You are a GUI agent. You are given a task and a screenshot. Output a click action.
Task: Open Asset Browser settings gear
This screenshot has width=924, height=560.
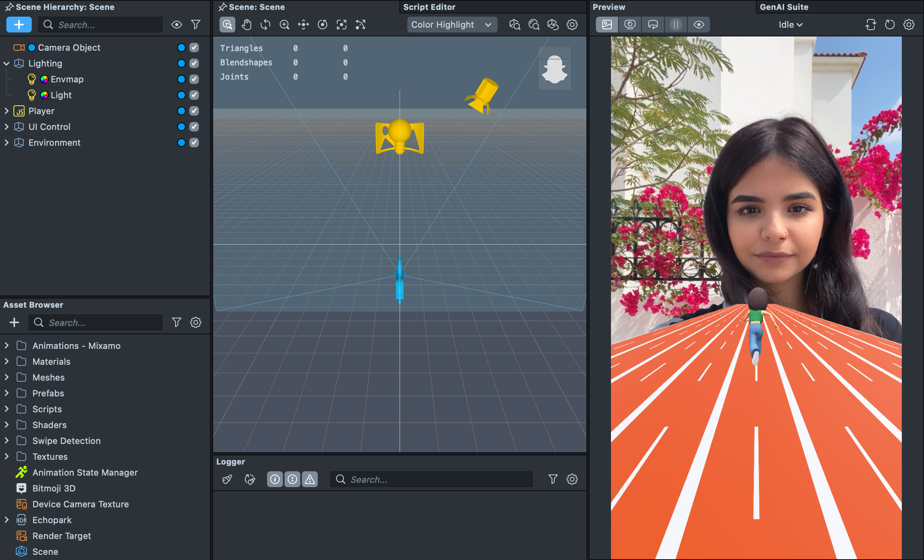196,322
